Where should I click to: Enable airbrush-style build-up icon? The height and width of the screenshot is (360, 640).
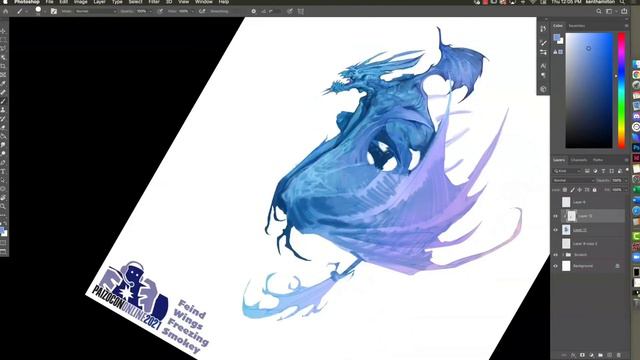click(202, 11)
